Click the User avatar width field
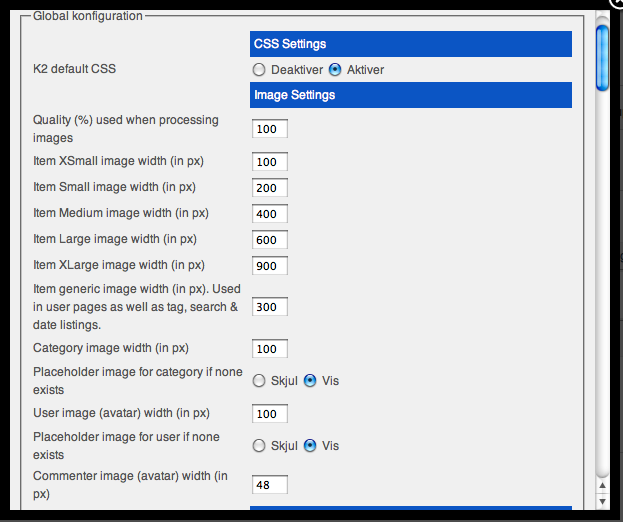The image size is (623, 522). pyautogui.click(x=270, y=414)
